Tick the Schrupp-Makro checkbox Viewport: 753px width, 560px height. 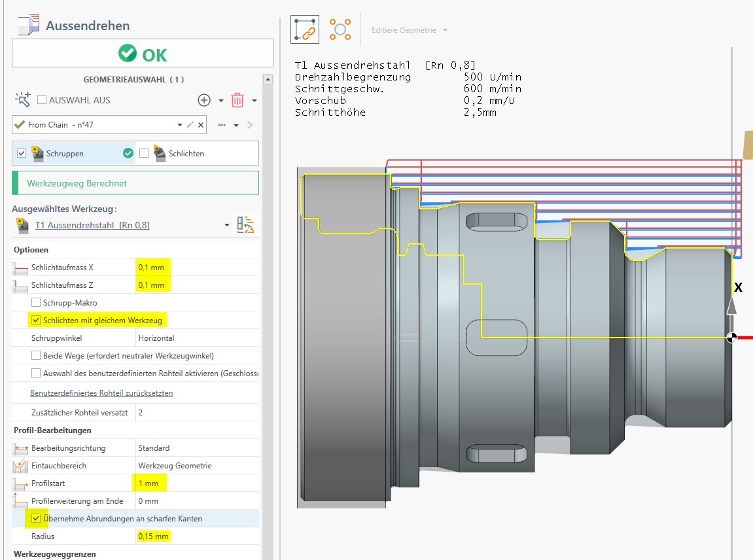(x=35, y=303)
